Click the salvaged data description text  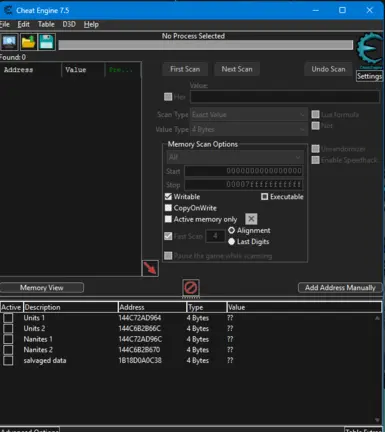45,360
